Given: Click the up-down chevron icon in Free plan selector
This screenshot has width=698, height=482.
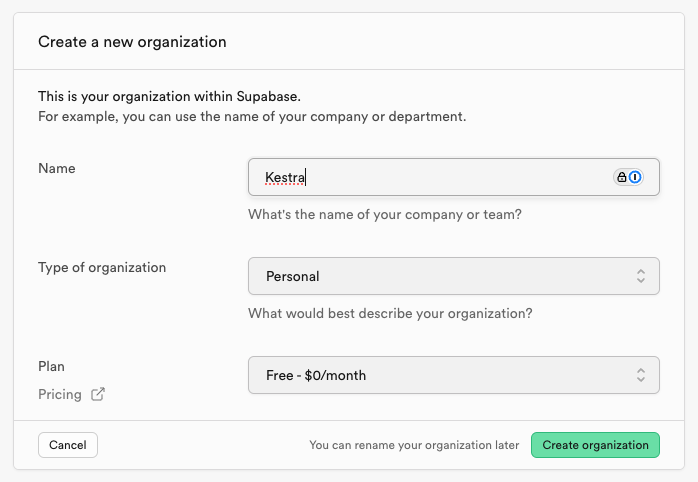Looking at the screenshot, I should click(x=640, y=375).
